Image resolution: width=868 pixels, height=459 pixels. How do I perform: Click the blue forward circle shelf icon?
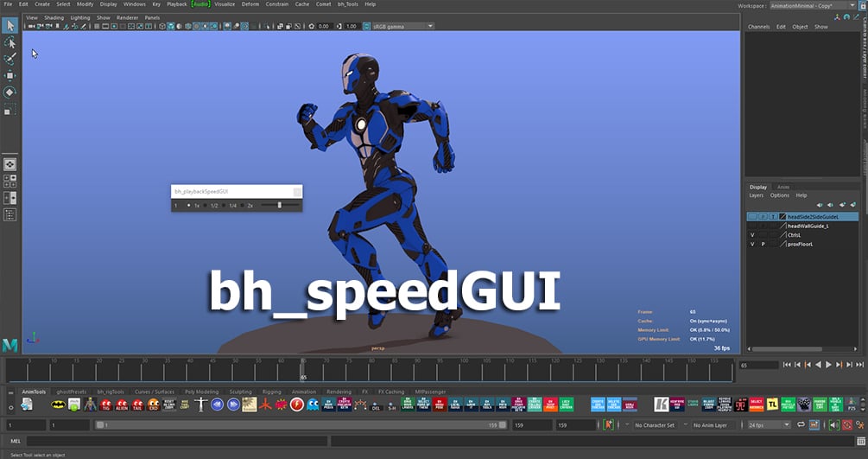point(233,405)
